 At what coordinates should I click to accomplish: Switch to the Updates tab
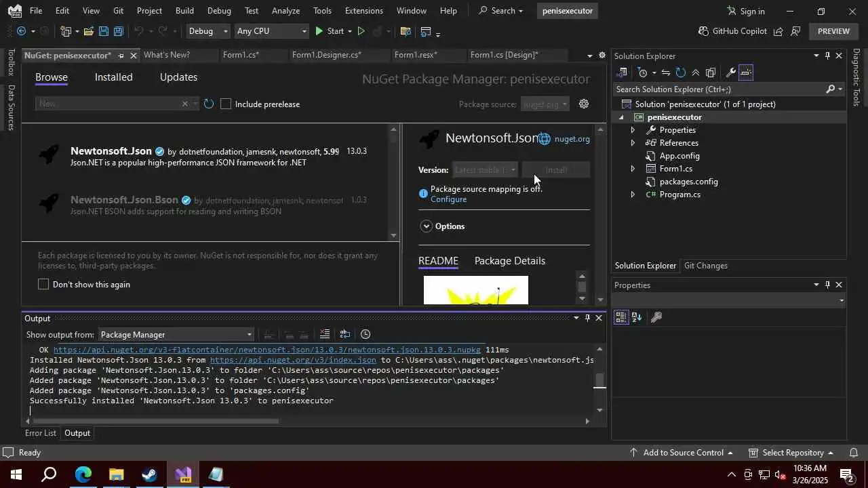pyautogui.click(x=178, y=77)
